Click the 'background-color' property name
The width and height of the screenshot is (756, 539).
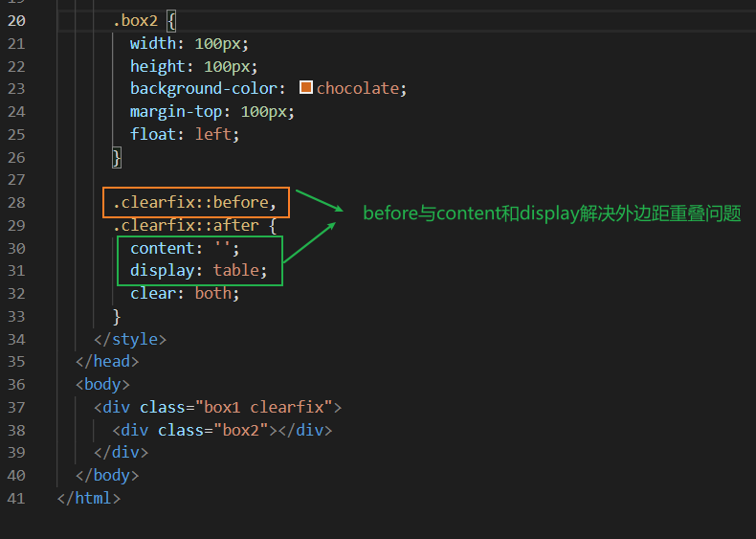[x=204, y=89]
